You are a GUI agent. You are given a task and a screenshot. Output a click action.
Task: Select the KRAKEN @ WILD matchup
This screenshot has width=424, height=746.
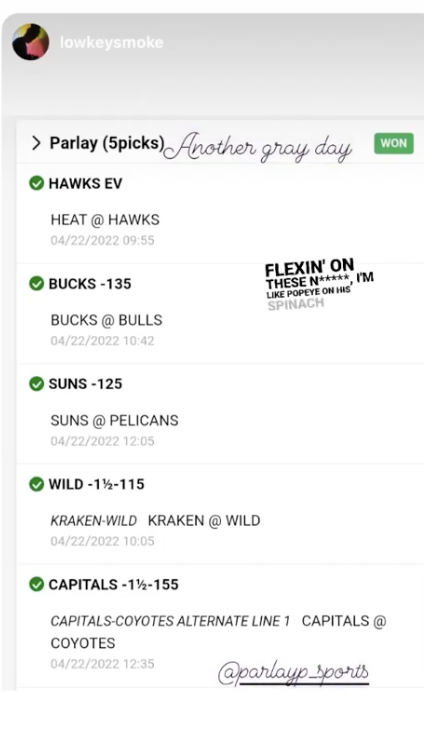[x=204, y=520]
